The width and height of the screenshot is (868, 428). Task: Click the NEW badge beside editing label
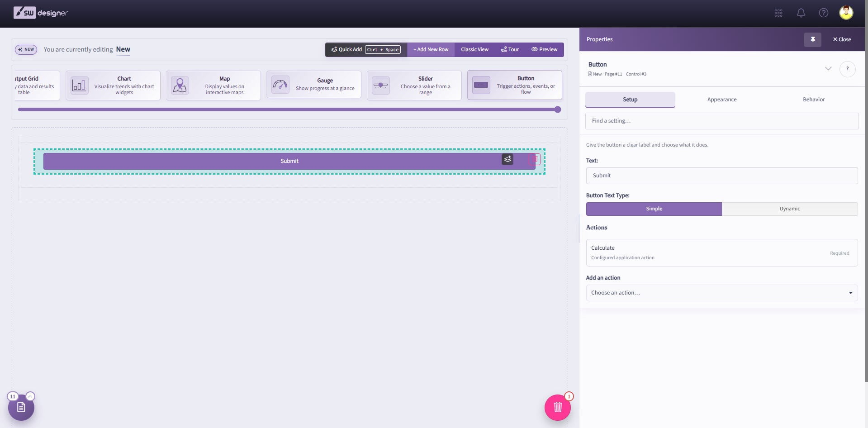26,50
